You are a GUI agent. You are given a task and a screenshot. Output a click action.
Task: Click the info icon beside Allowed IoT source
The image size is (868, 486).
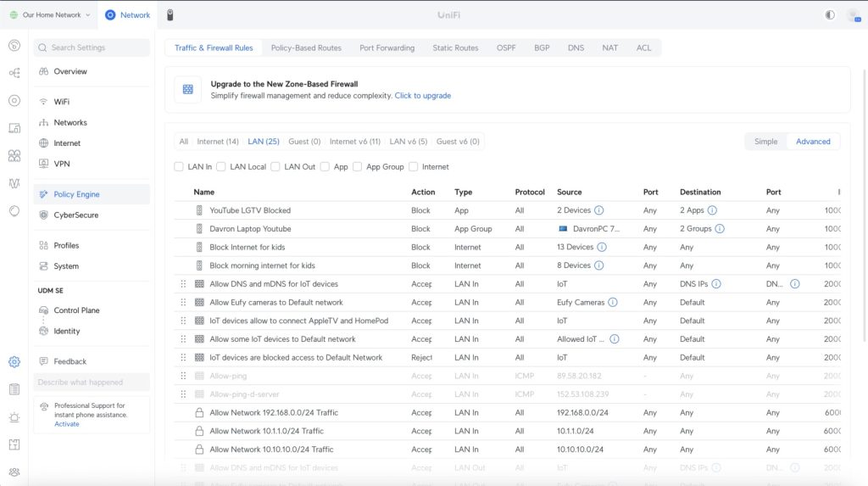tap(615, 339)
